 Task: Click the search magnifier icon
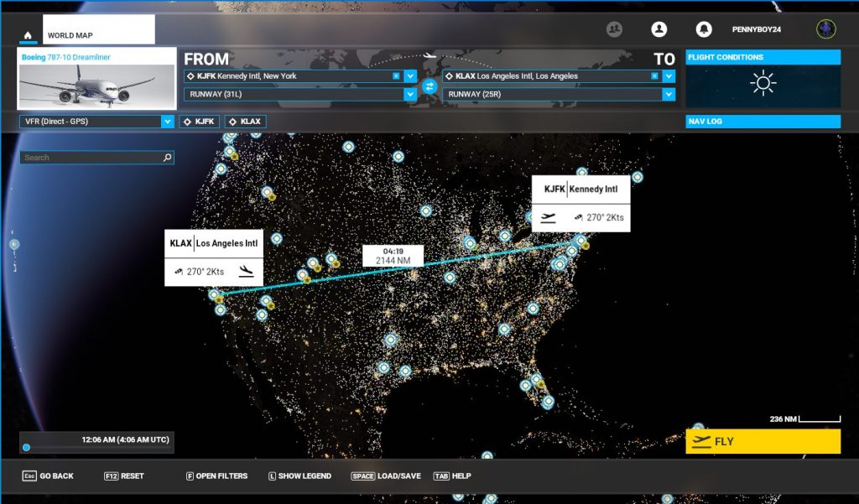(x=167, y=157)
